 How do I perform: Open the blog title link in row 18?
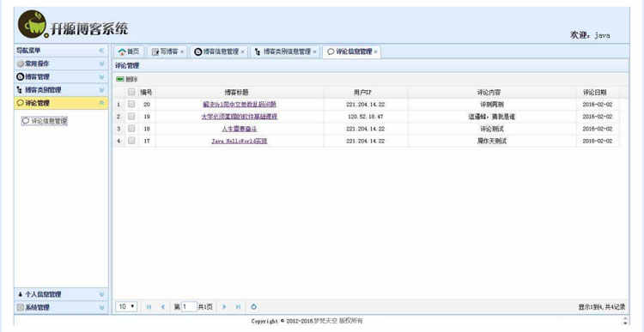(x=240, y=129)
